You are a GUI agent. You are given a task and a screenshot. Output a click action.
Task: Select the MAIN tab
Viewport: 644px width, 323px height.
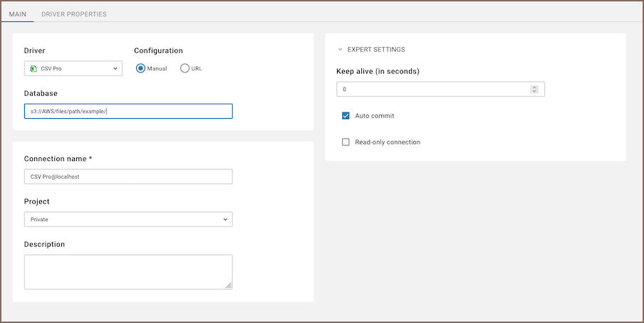click(x=18, y=14)
